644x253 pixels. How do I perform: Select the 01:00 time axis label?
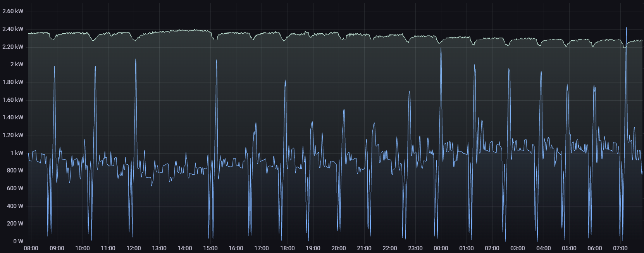click(x=467, y=248)
